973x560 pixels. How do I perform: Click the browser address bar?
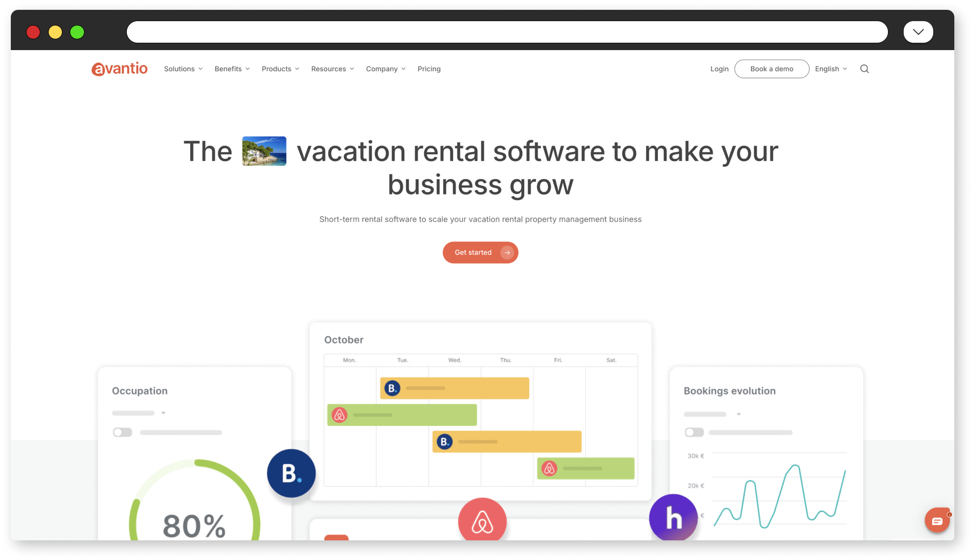point(507,32)
